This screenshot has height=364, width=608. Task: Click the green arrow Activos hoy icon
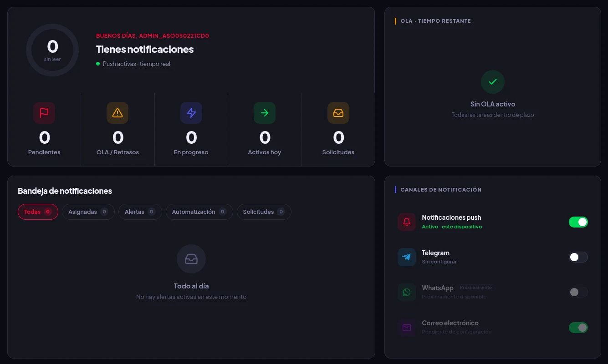(x=265, y=113)
